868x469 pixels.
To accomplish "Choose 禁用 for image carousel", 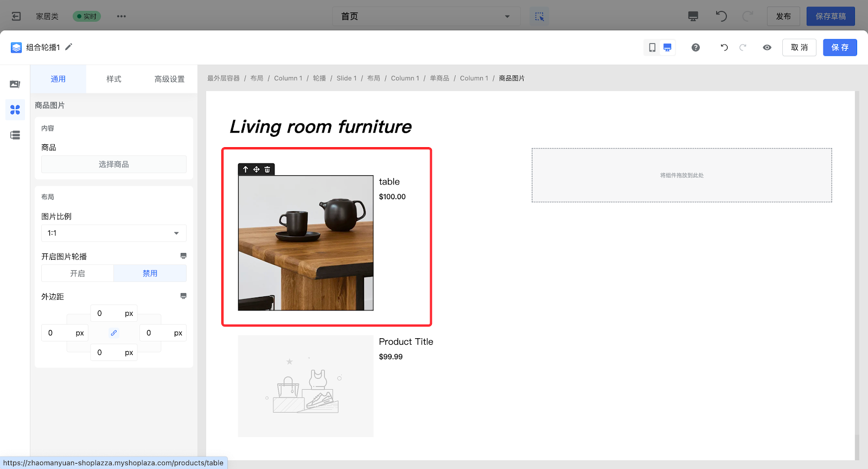I will pos(150,273).
